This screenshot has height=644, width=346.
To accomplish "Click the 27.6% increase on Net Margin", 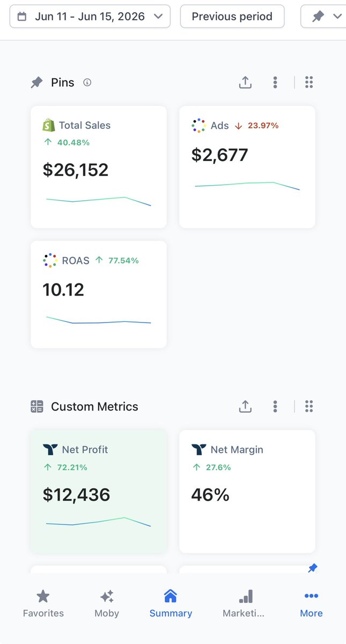I will tap(212, 467).
